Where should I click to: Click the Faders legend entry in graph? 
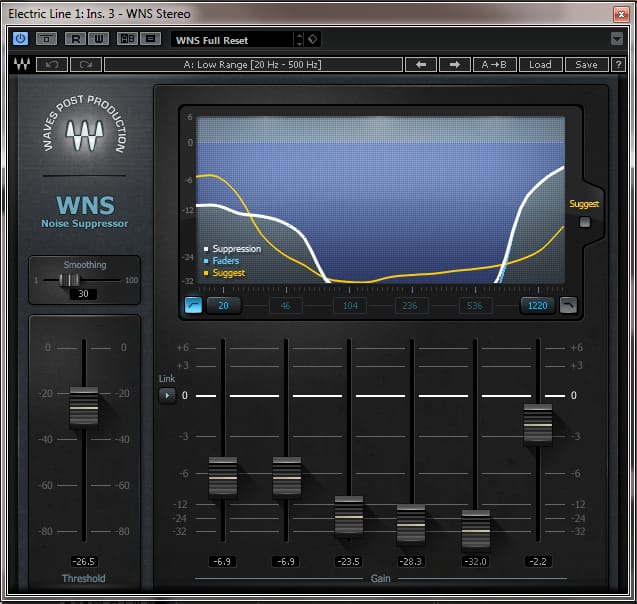[221, 261]
